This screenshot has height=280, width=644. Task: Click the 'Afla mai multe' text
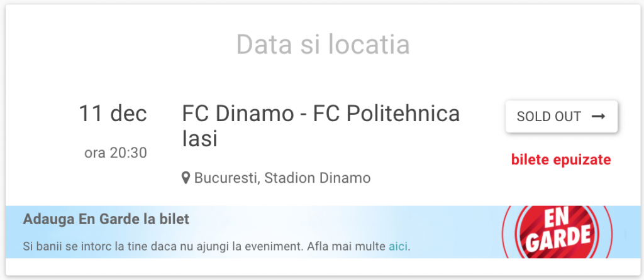[346, 245]
